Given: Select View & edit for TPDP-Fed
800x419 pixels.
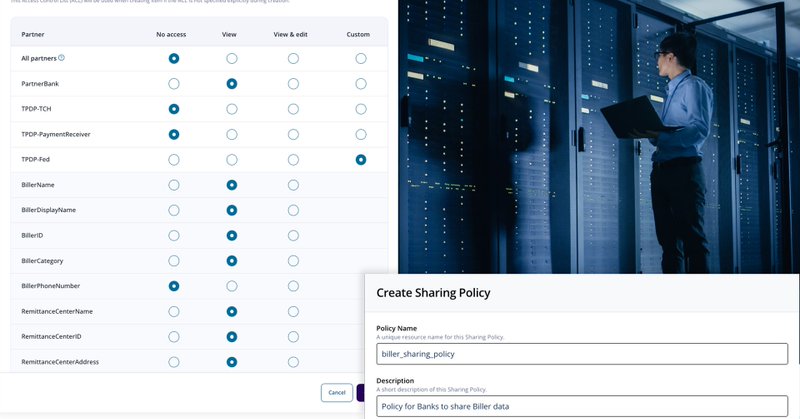Looking at the screenshot, I should point(293,160).
